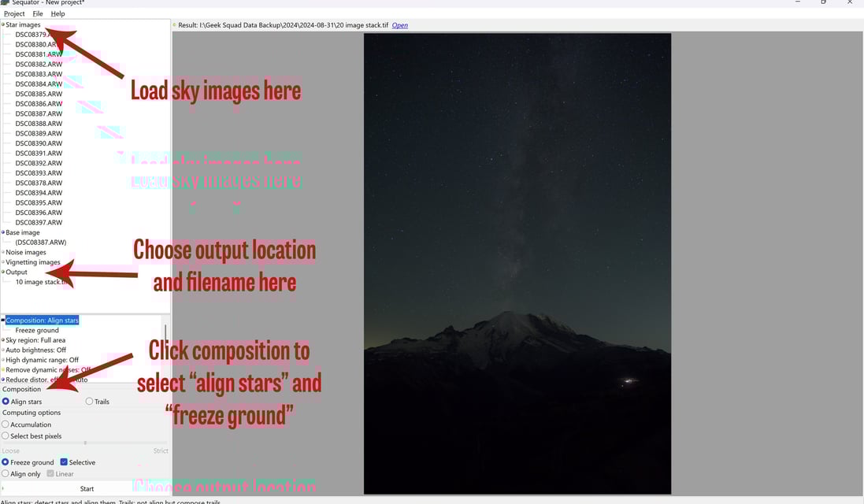Click the Loose to Strict slider
Image resolution: width=864 pixels, height=504 pixels.
click(85, 443)
